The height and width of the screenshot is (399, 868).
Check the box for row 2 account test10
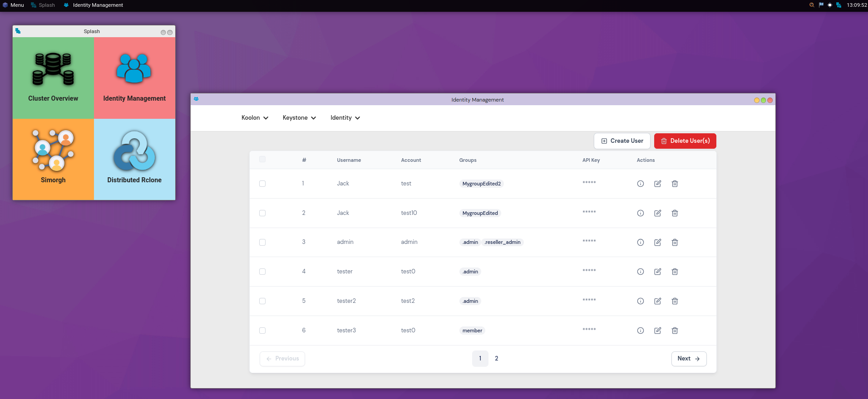tap(262, 213)
